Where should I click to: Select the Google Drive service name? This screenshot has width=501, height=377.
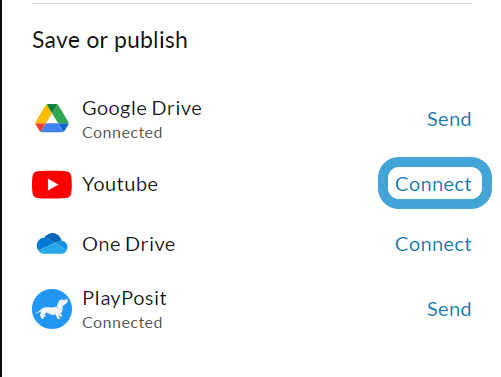point(142,109)
